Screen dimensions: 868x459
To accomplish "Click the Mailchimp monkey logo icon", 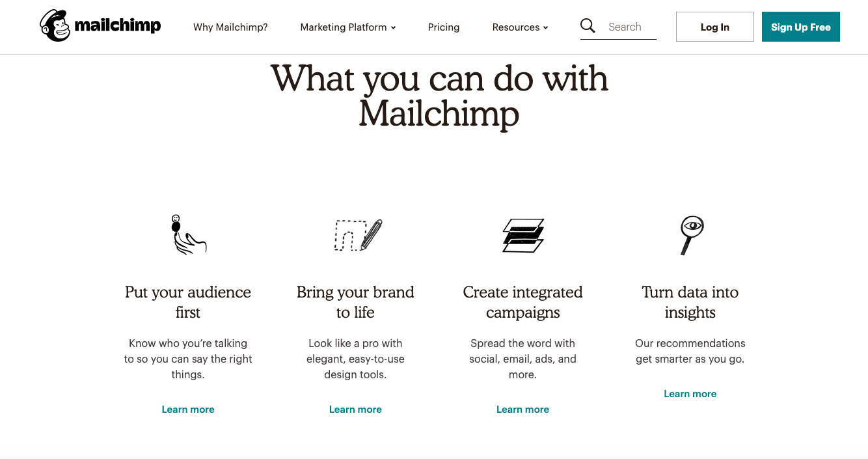I will coord(55,26).
